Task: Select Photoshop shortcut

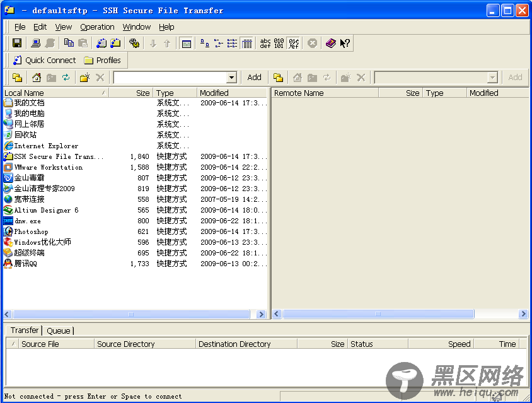Action: pos(32,231)
